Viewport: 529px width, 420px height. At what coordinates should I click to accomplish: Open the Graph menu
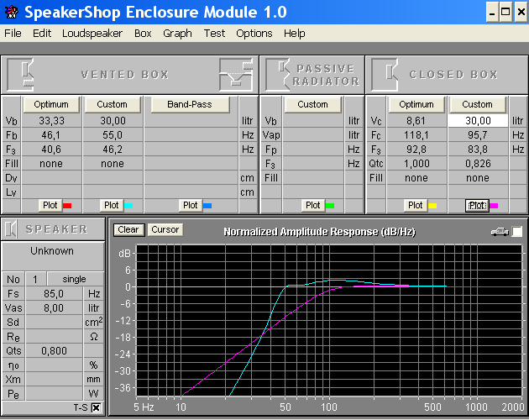point(177,34)
